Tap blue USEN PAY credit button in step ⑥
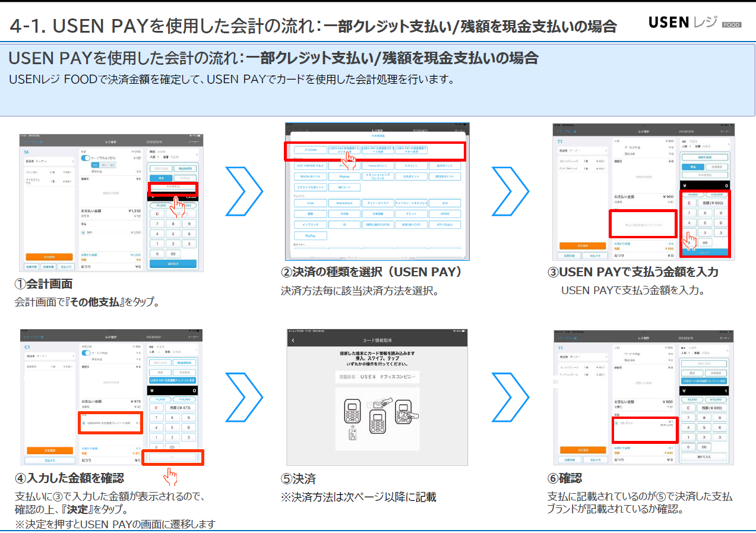Image resolution: width=756 pixels, height=533 pixels. point(704,381)
